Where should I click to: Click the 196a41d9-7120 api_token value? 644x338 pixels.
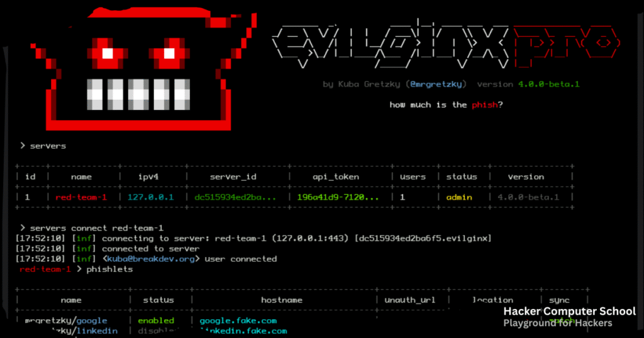coord(338,197)
